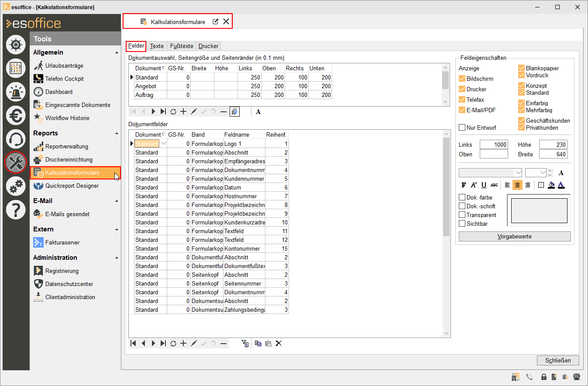This screenshot has width=588, height=386.
Task: Open Urlaubsanträge in Allgemein
Action: pyautogui.click(x=64, y=66)
